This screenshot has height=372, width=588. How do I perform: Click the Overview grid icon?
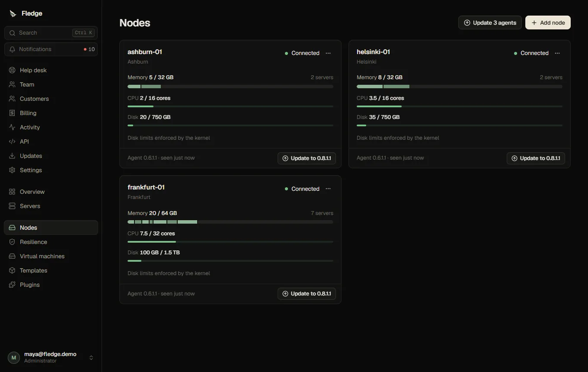coord(12,192)
